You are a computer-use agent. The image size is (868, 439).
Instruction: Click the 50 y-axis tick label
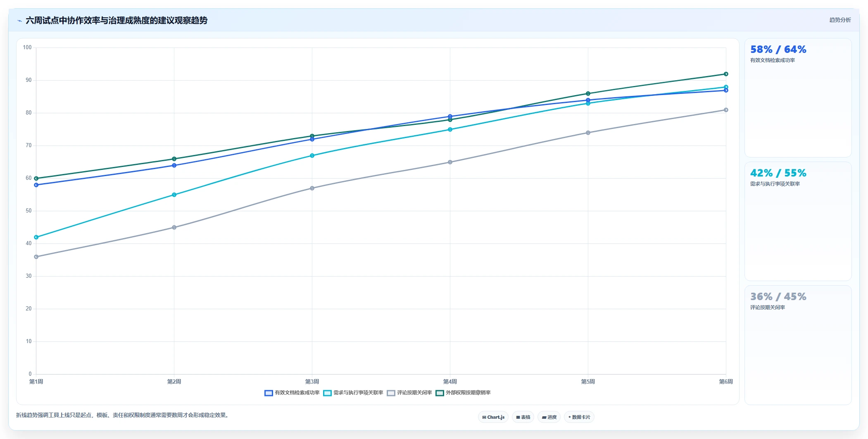click(x=29, y=211)
